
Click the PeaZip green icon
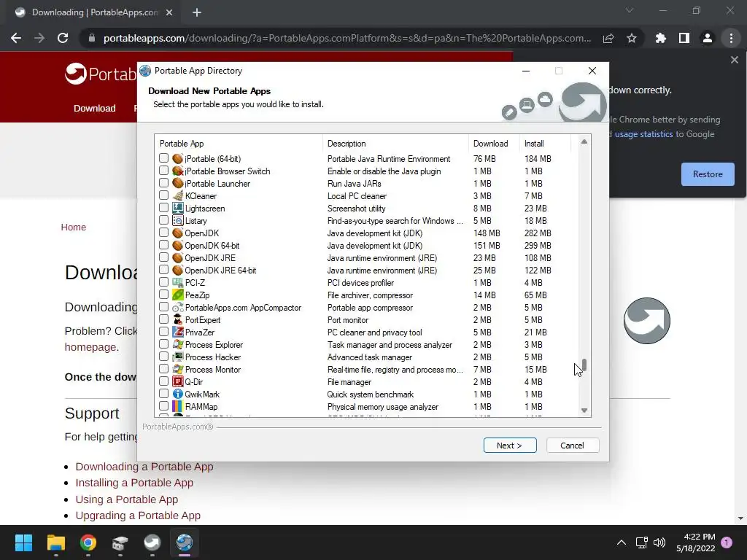pos(178,295)
